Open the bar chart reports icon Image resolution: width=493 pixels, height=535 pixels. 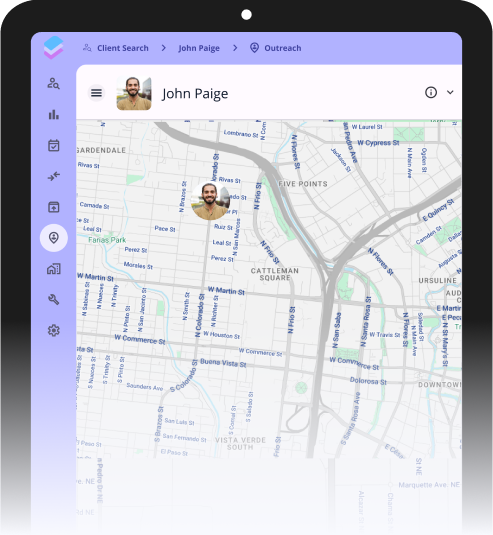coord(54,114)
